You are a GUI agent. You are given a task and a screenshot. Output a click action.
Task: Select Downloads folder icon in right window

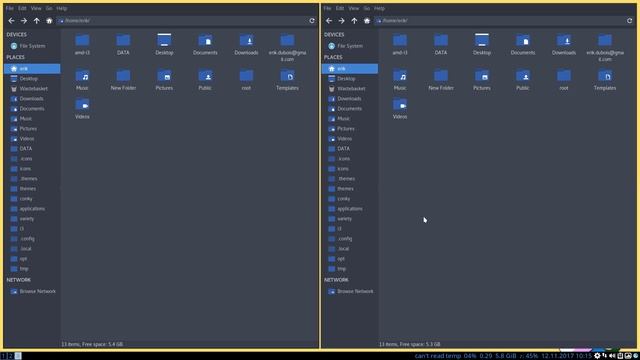click(x=564, y=40)
